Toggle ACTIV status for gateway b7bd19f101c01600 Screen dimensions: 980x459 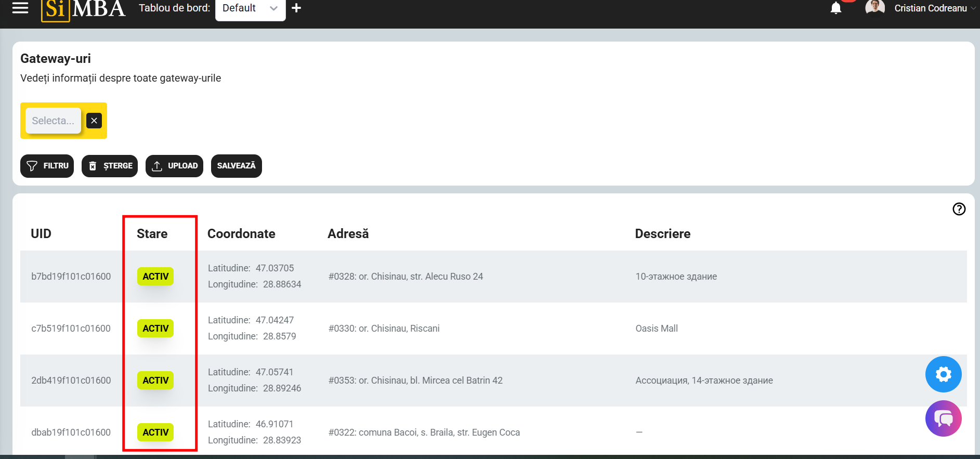pos(155,277)
